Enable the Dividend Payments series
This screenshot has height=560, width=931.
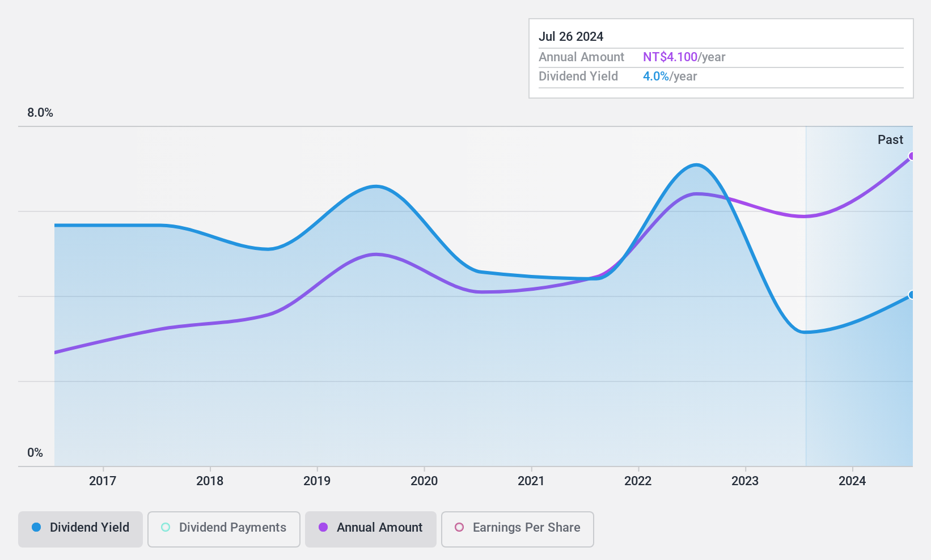(224, 529)
